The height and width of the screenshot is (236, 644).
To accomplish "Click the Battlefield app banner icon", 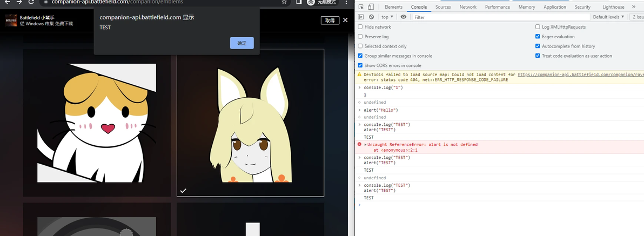I will 11,21.
